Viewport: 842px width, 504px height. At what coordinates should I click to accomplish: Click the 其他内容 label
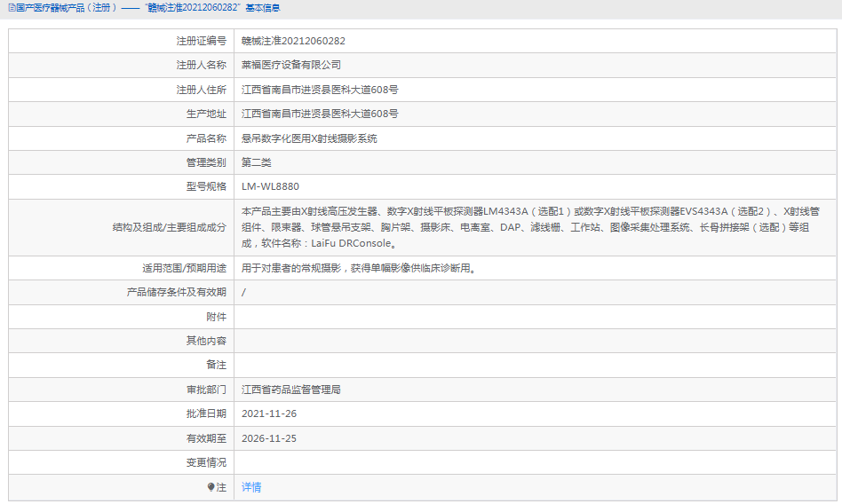(206, 341)
